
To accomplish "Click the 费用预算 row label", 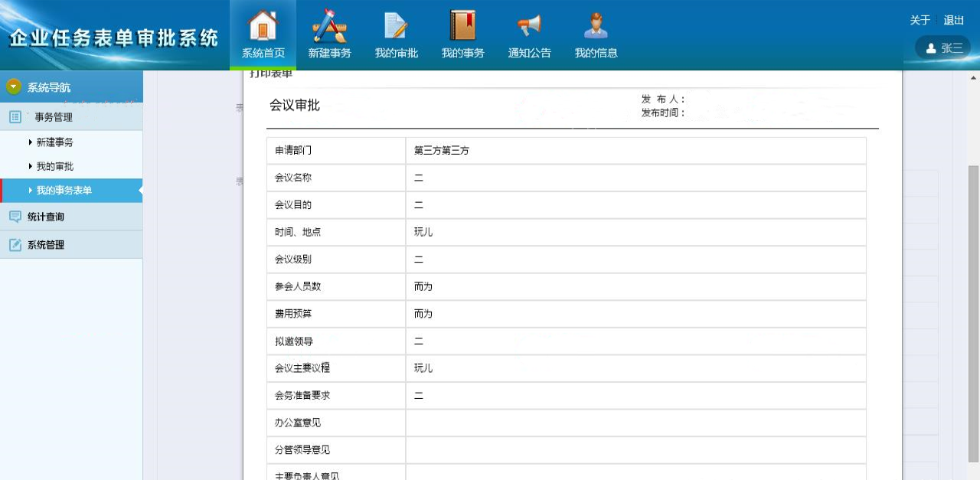I will (293, 314).
